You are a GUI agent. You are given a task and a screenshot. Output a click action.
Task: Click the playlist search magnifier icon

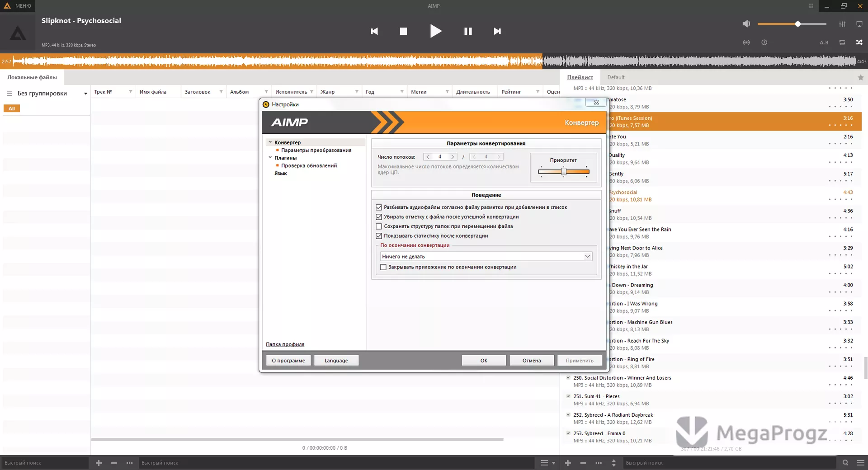pyautogui.click(x=845, y=463)
